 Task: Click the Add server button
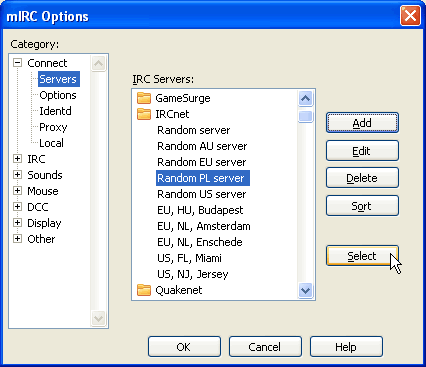[x=362, y=123]
